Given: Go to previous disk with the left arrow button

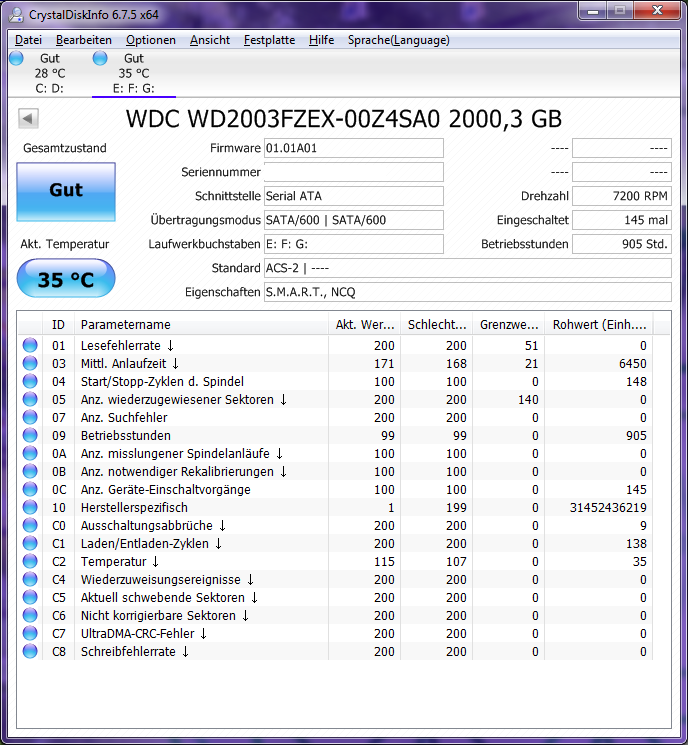Looking at the screenshot, I should [x=28, y=118].
